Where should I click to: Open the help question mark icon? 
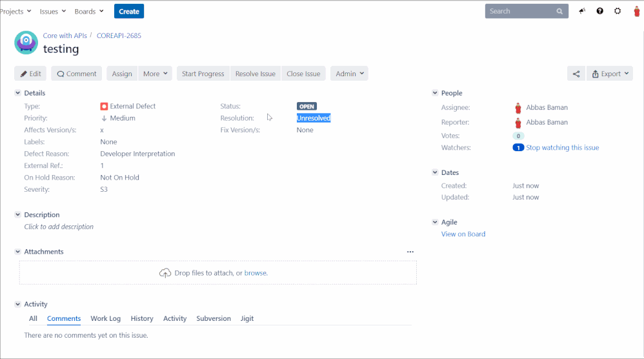coord(599,11)
